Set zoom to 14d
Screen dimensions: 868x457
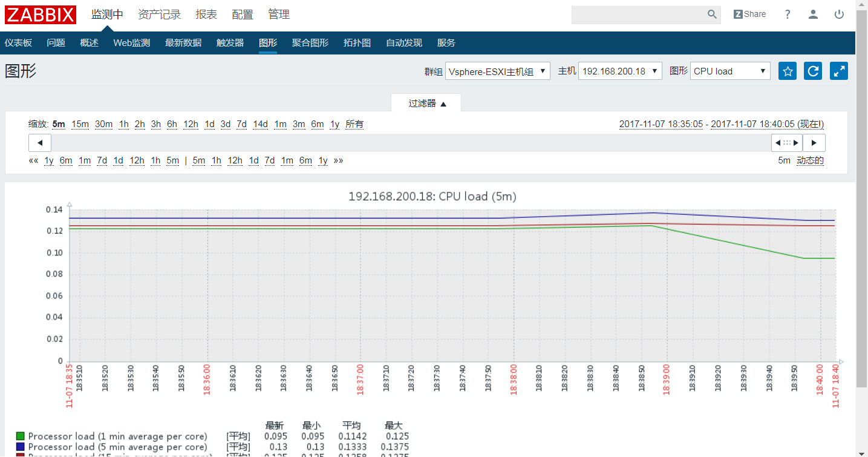point(260,124)
